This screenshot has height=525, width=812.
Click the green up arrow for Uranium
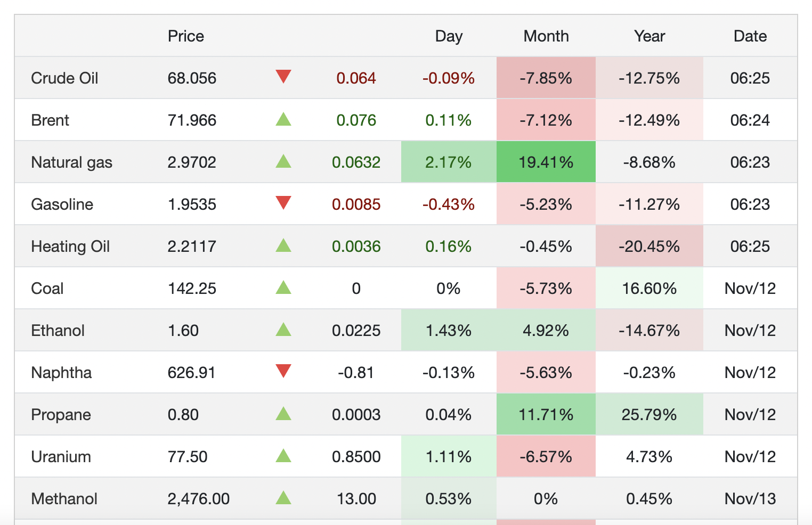pos(283,455)
